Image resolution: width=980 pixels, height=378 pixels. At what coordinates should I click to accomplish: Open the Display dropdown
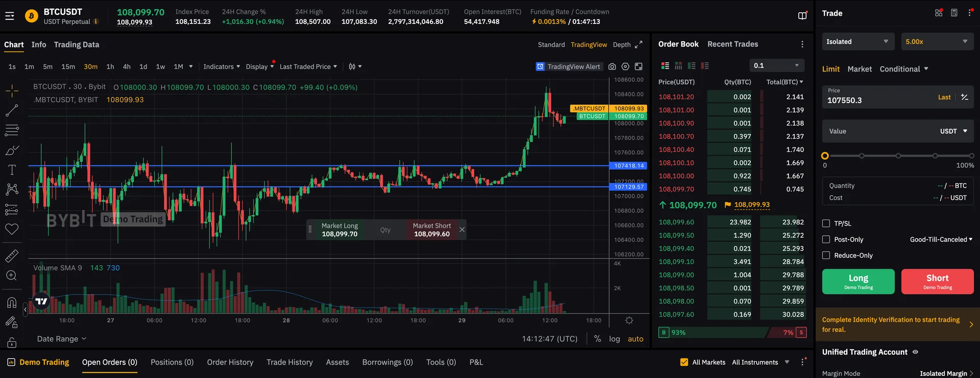click(260, 67)
